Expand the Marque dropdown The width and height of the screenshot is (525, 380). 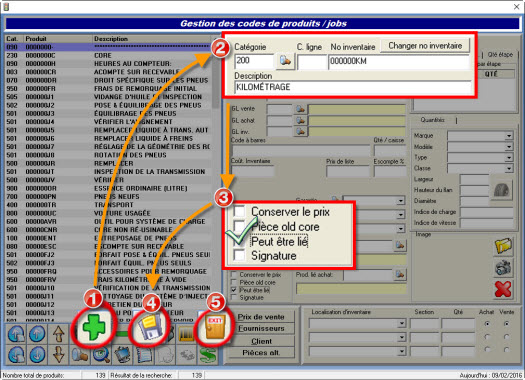[x=509, y=136]
